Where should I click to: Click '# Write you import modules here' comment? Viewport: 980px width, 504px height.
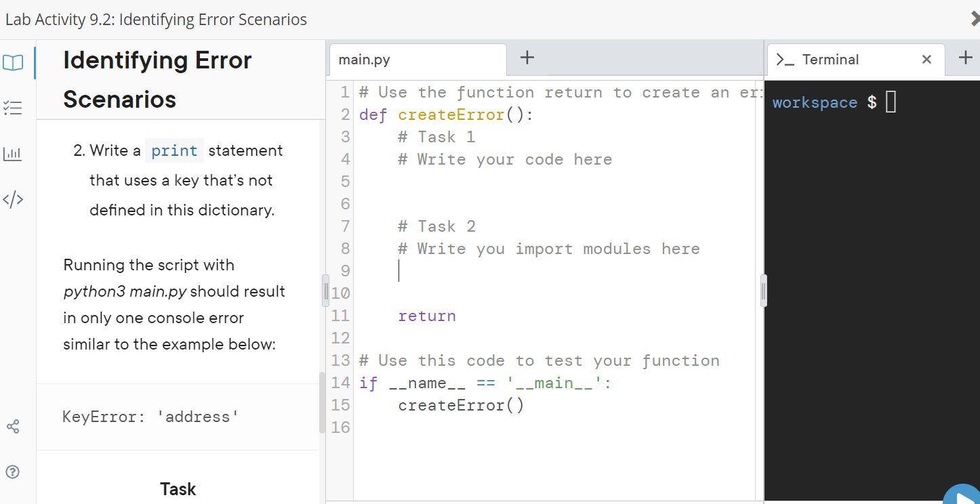[549, 249]
